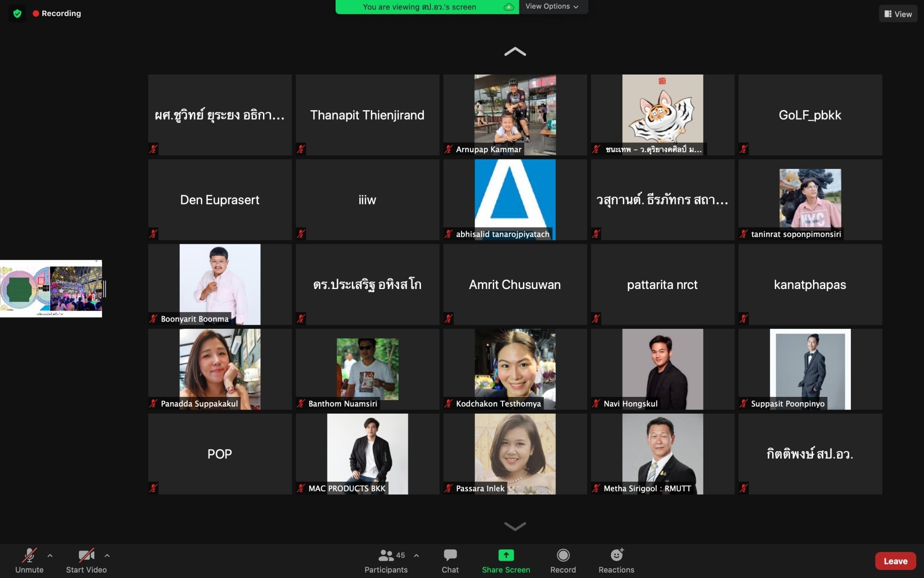Go to previous gallery page with up chevron

[515, 51]
